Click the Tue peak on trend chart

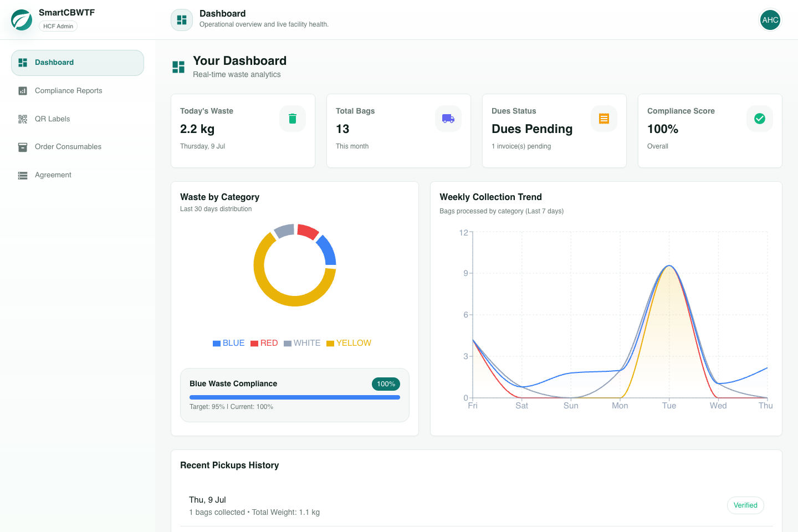coord(669,266)
